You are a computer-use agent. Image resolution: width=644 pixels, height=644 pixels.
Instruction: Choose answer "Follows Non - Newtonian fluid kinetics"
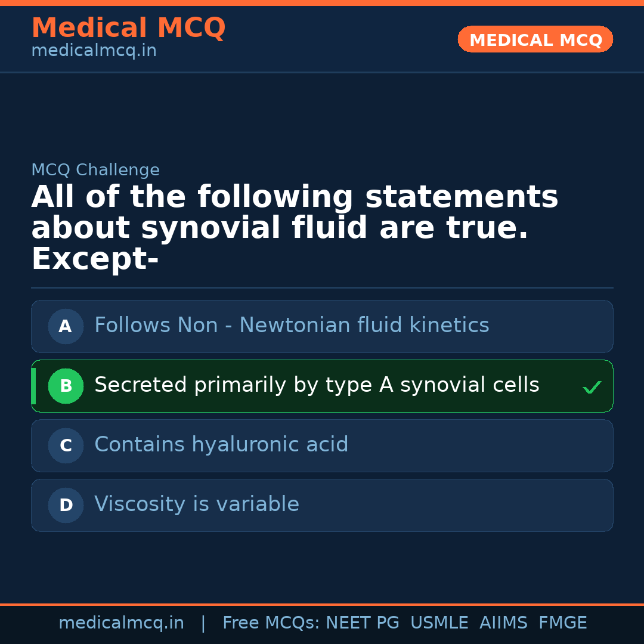coord(292,326)
